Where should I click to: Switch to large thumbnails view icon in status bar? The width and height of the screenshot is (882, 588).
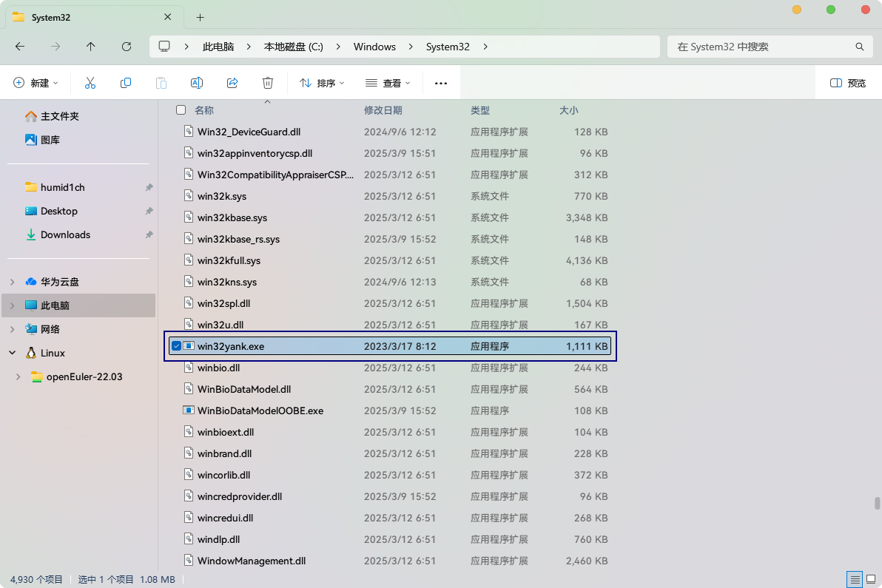coord(872,579)
